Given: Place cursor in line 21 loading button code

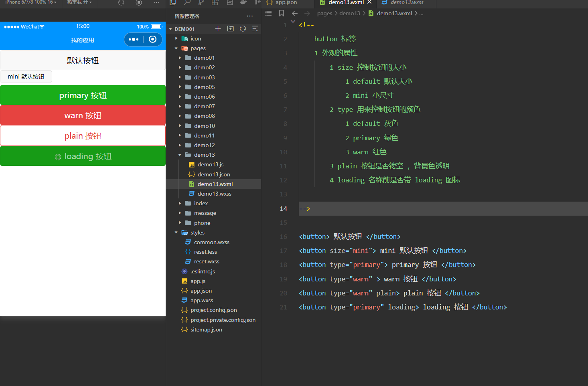Looking at the screenshot, I should click(403, 307).
